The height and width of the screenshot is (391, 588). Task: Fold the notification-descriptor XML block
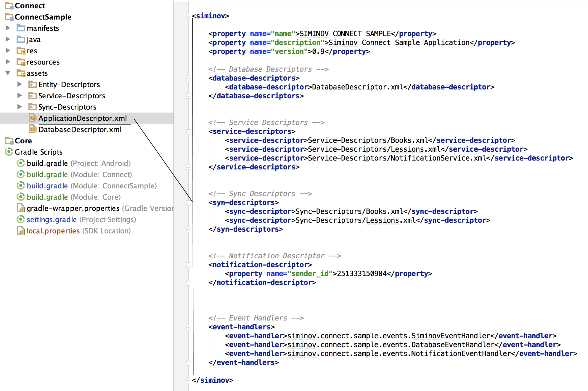pos(188,265)
